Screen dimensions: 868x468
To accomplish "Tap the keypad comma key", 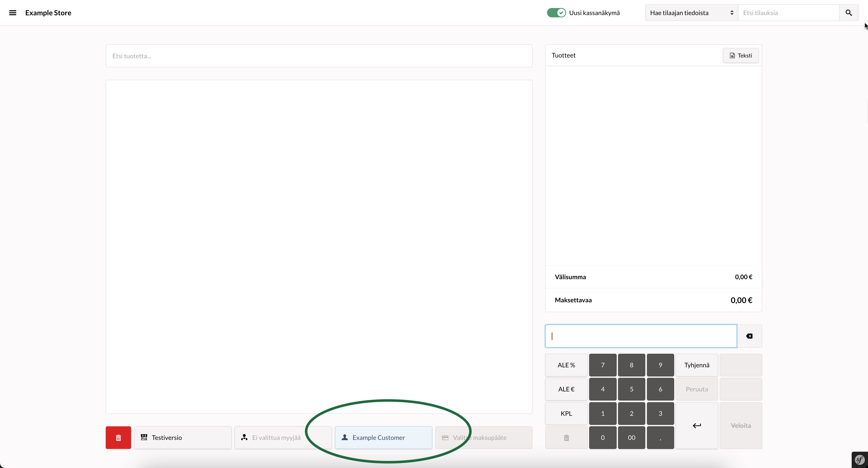I will [x=661, y=438].
